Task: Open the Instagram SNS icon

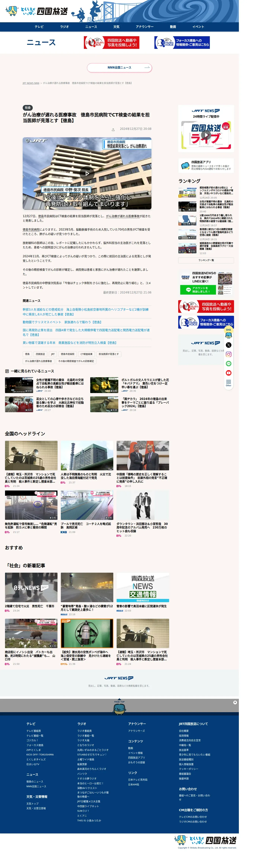Action: [228, 354]
